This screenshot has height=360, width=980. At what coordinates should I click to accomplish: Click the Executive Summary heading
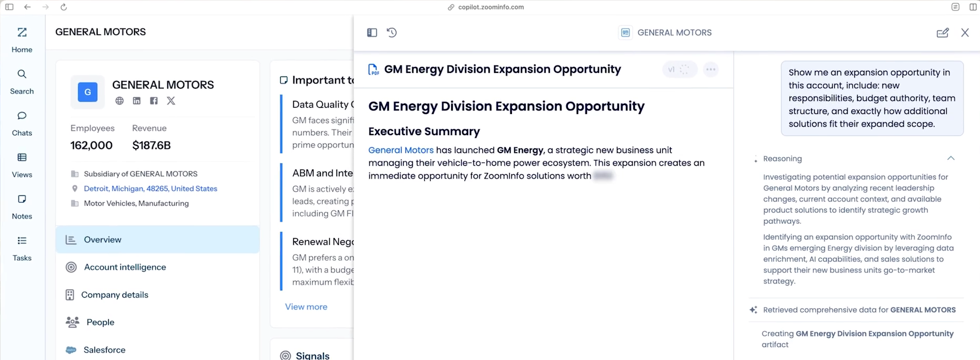[424, 131]
